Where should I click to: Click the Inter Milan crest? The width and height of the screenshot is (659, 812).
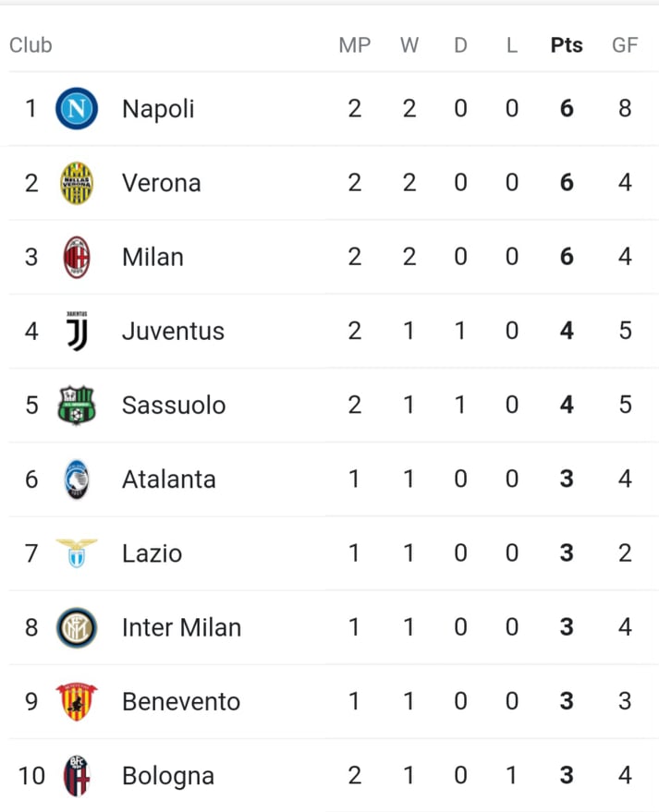click(x=77, y=627)
